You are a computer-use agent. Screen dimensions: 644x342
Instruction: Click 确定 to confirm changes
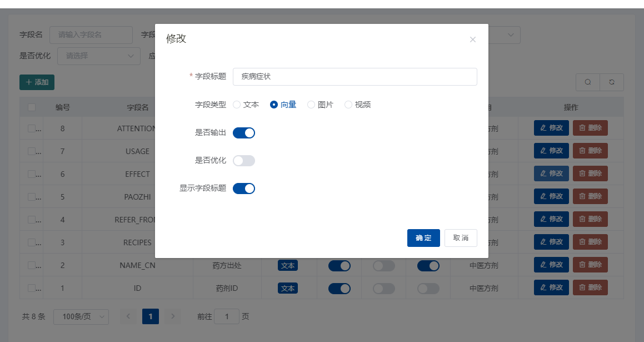(x=423, y=238)
